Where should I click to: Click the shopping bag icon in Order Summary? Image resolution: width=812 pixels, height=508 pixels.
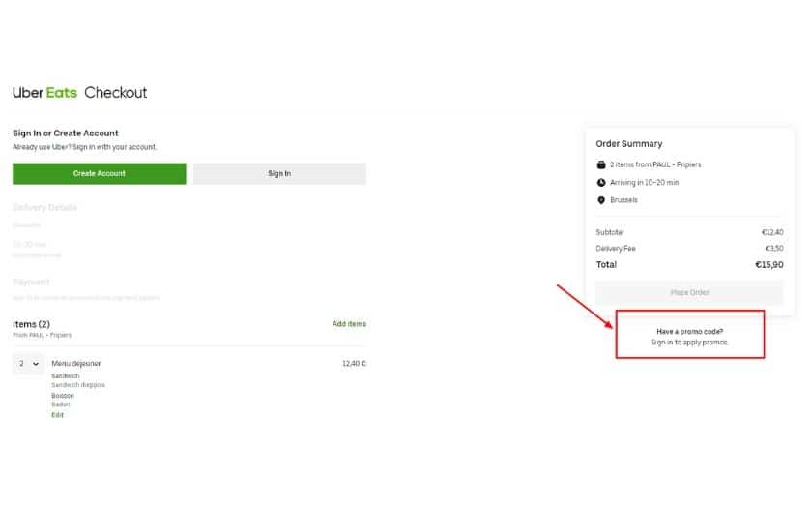[601, 164]
